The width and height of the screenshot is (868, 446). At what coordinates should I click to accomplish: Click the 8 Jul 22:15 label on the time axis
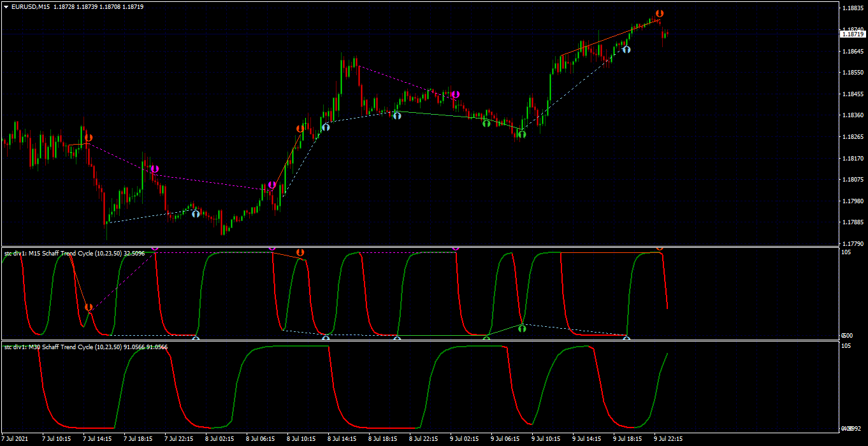(x=423, y=439)
